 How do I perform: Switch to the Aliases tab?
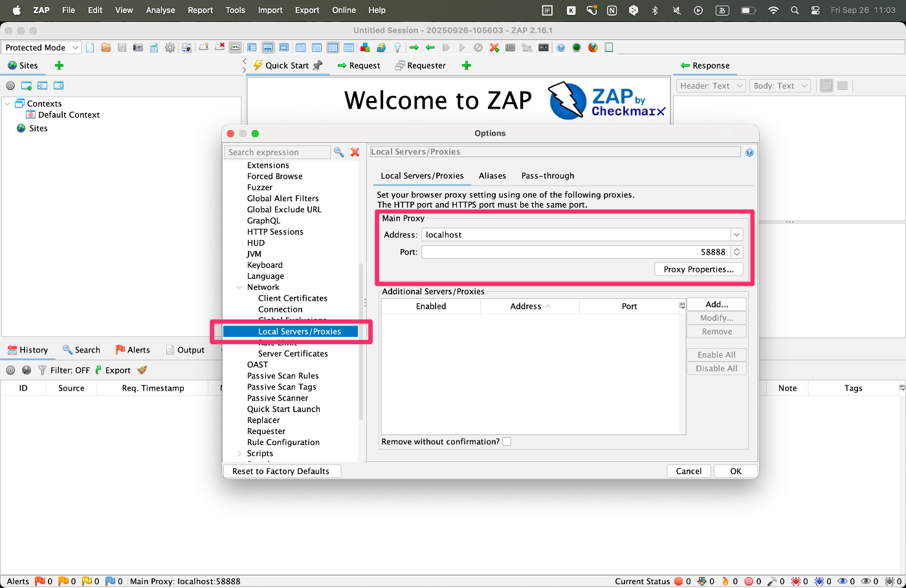click(x=492, y=176)
